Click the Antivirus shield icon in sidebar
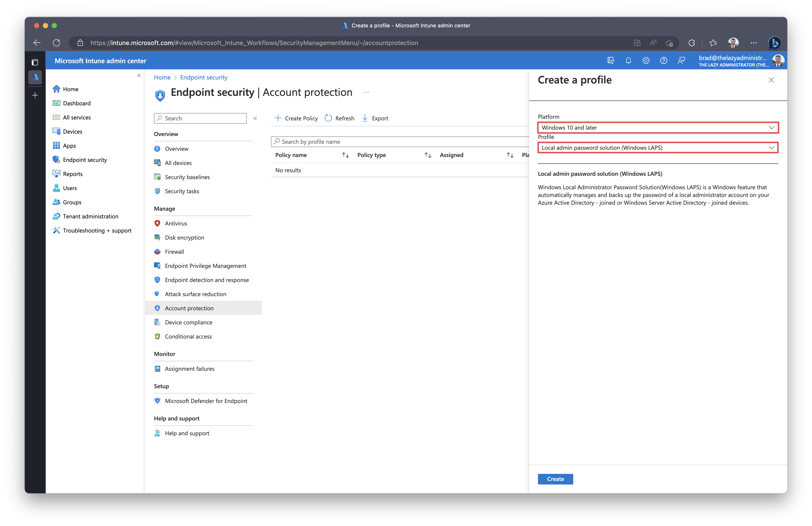 [x=157, y=223]
